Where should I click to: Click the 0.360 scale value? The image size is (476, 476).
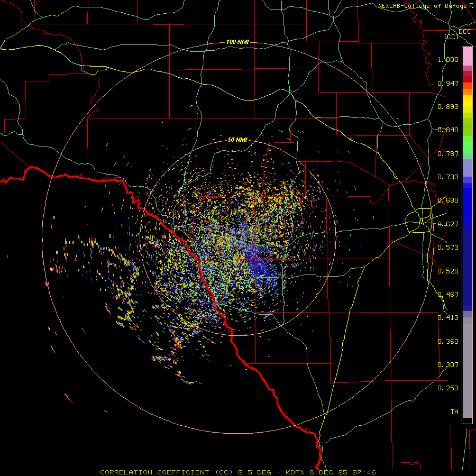tap(448, 342)
